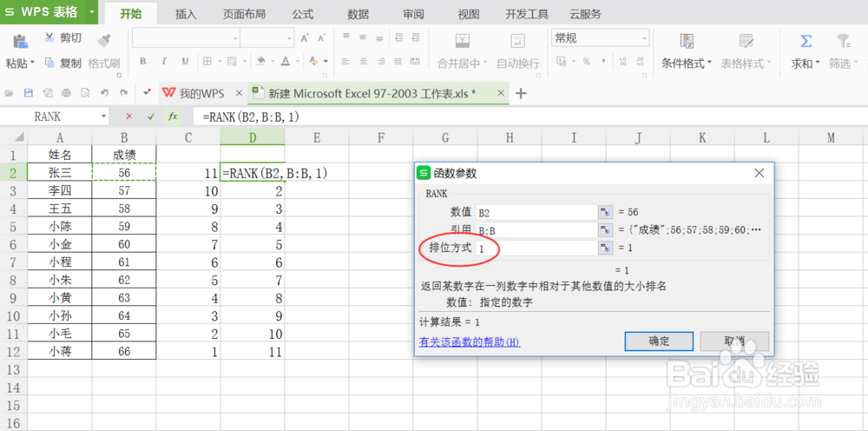868x431 pixels.
Task: Click the Table Style (表格样式) icon
Action: point(746,41)
